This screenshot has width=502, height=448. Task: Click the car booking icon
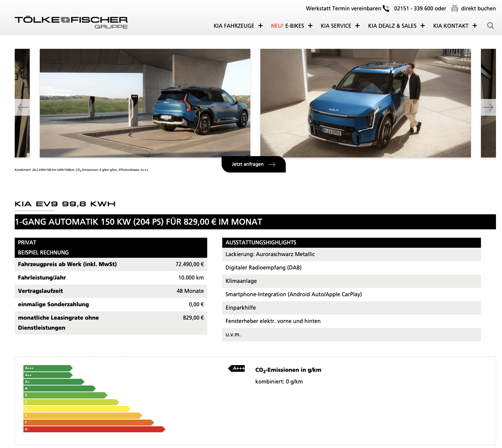click(455, 8)
